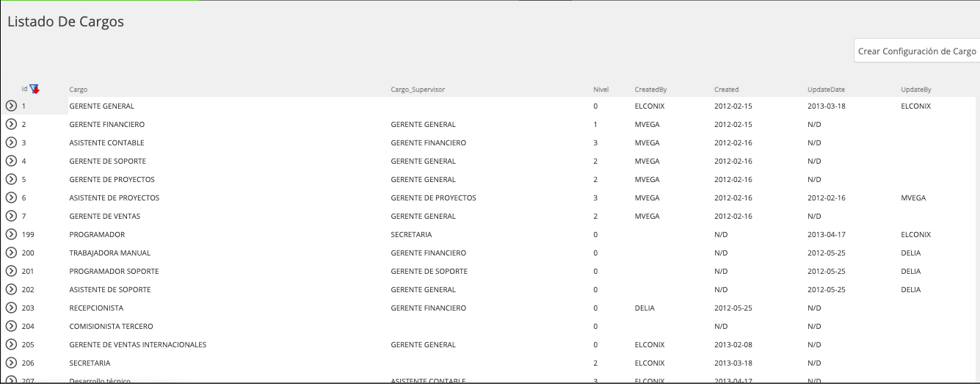
Task: Expand row 1 GERENTE GENERAL details
Action: (11, 106)
